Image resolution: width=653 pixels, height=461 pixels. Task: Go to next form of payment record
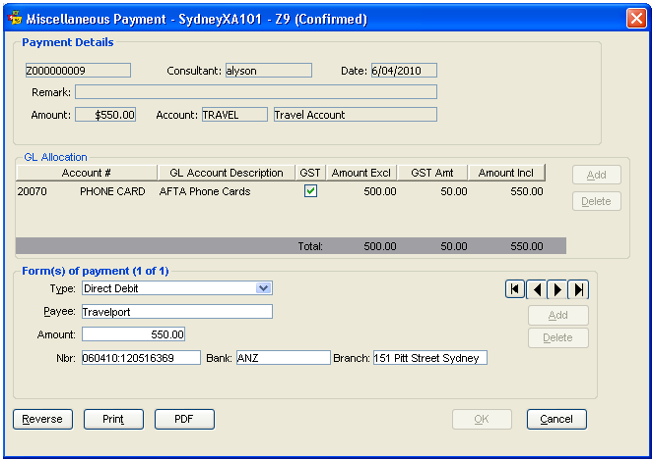click(x=557, y=289)
